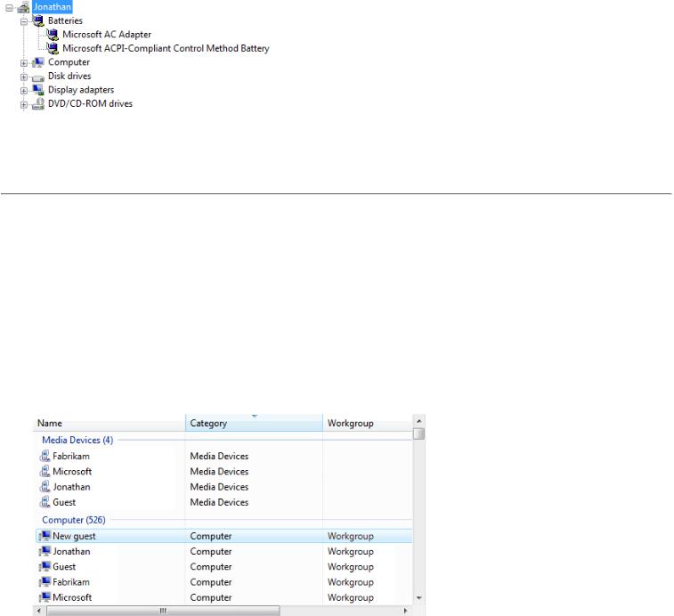Select the Disk drives label
The image size is (674, 616).
click(69, 76)
